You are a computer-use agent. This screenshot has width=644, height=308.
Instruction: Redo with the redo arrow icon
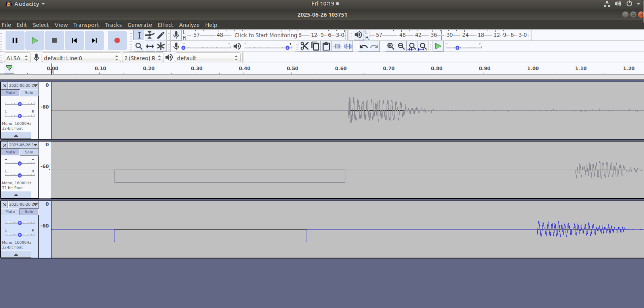tap(374, 46)
